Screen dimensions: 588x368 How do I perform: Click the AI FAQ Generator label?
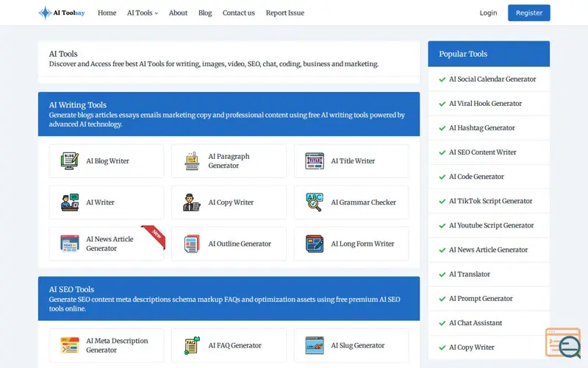tap(234, 345)
